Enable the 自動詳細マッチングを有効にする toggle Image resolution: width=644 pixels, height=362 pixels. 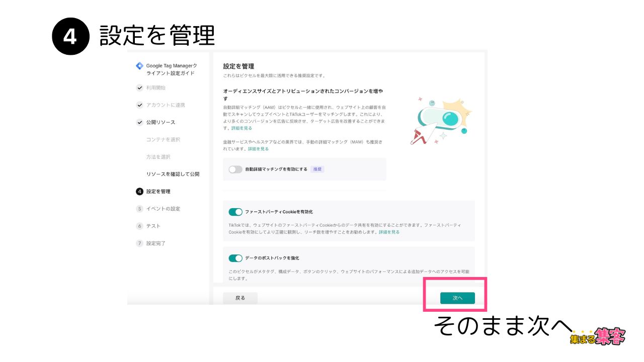coord(235,169)
